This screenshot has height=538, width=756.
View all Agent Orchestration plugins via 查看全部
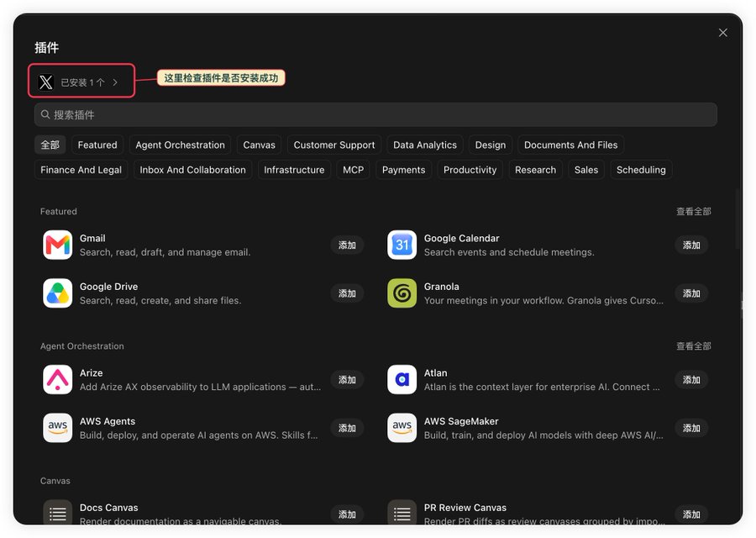(693, 346)
